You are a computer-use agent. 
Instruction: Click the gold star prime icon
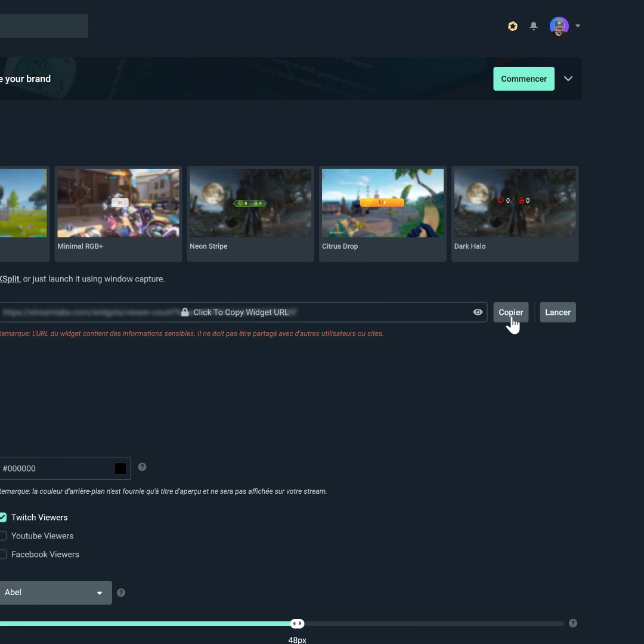(513, 26)
